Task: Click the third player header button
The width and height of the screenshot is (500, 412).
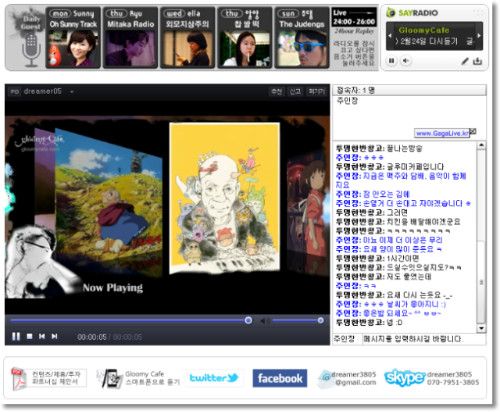Action: tap(316, 91)
